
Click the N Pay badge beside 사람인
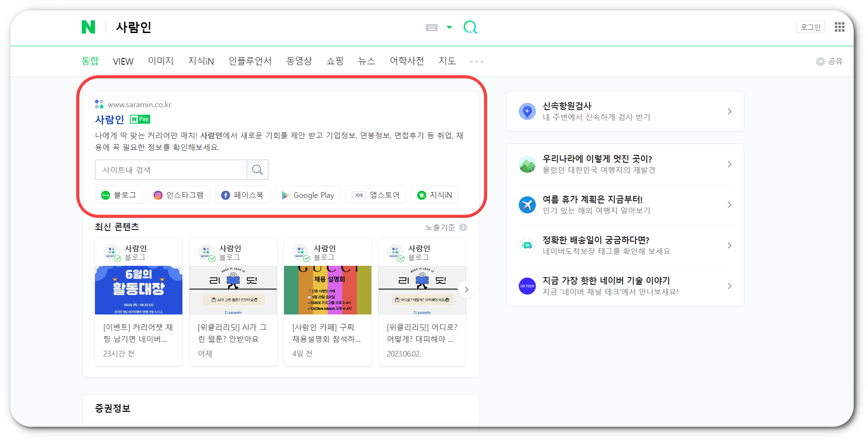point(140,119)
